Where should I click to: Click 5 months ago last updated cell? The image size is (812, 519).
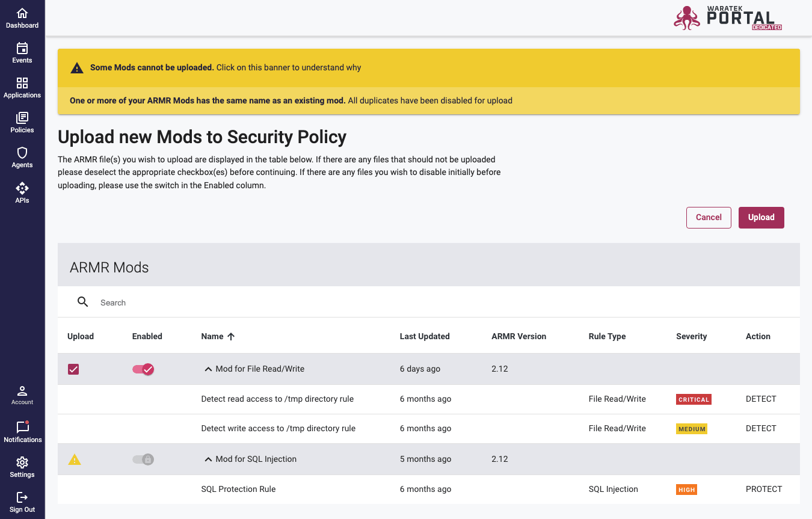point(425,459)
